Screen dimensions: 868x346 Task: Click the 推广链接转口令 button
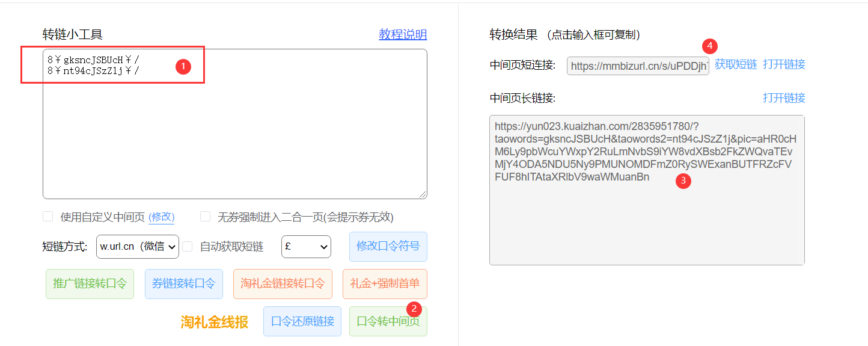(x=90, y=284)
